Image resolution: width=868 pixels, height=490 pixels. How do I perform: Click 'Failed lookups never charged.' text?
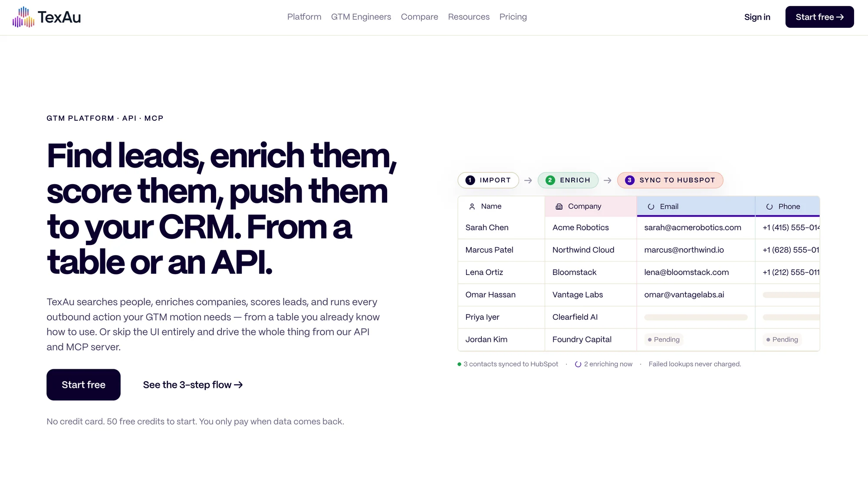695,364
